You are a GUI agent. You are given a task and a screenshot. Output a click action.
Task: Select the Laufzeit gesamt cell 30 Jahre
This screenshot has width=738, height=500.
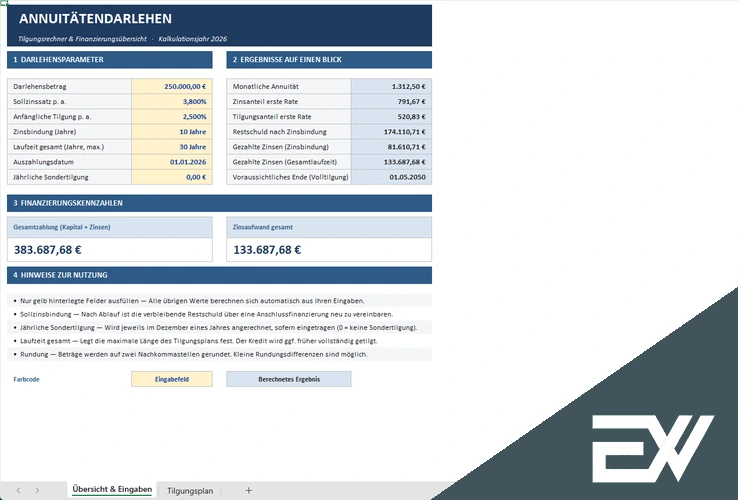point(172,146)
